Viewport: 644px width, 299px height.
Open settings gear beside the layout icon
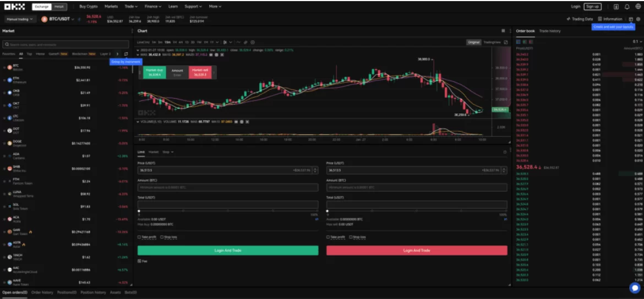point(638,19)
